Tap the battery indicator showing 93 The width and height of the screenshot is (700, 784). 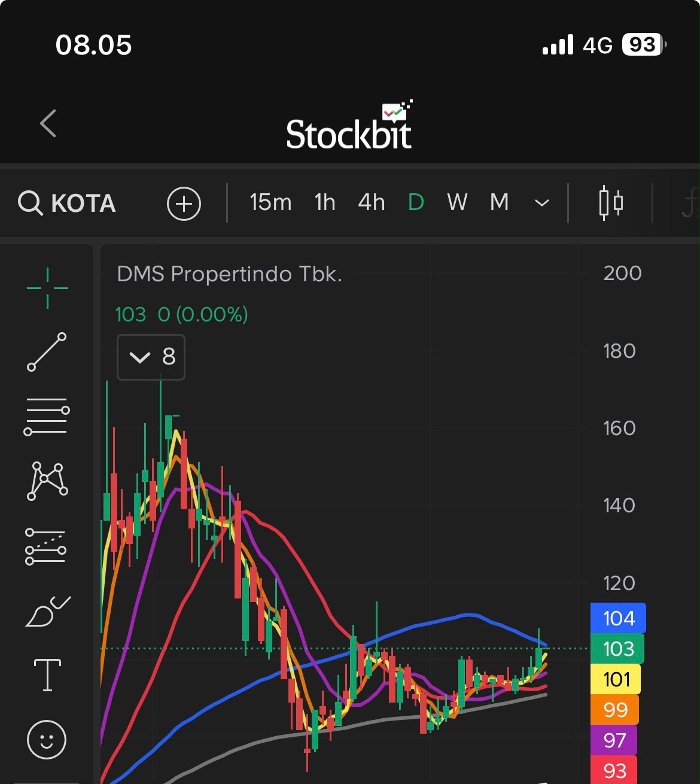[644, 45]
